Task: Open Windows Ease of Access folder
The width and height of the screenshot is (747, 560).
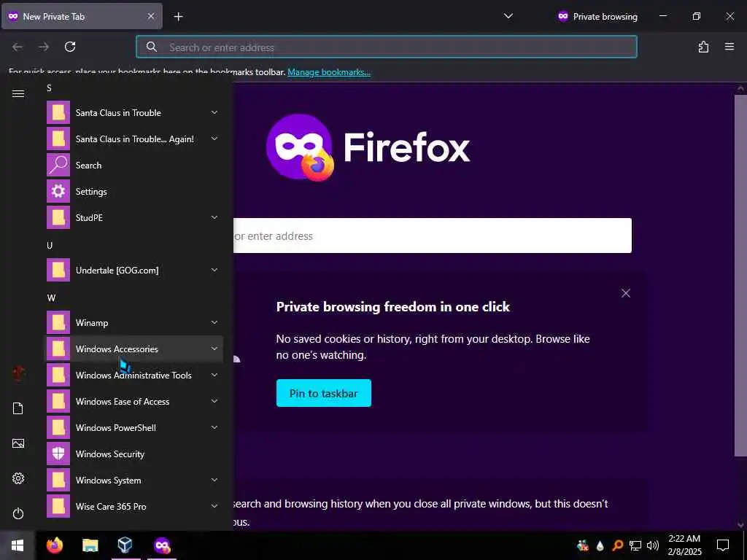Action: click(133, 402)
